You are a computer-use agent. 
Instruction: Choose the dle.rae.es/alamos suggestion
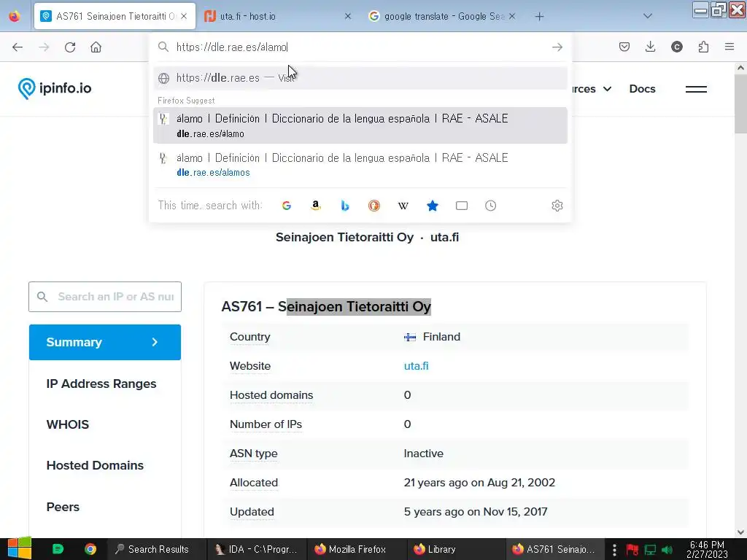360,165
